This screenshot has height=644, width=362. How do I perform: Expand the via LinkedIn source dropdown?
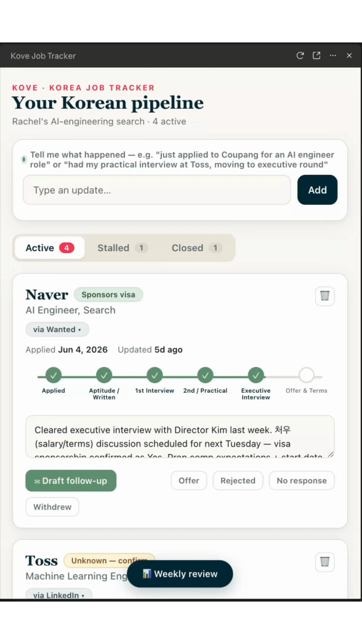point(59,594)
